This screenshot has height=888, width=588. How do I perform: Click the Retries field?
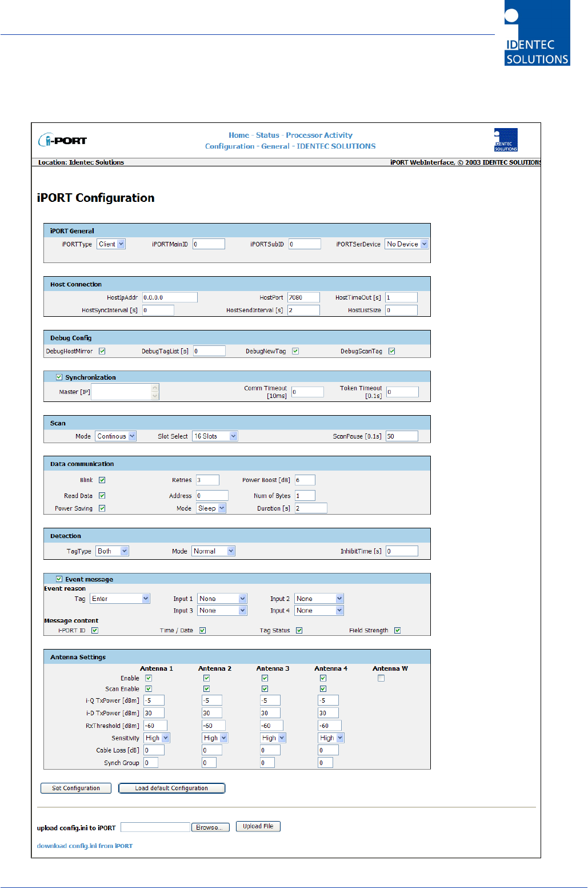tap(207, 480)
